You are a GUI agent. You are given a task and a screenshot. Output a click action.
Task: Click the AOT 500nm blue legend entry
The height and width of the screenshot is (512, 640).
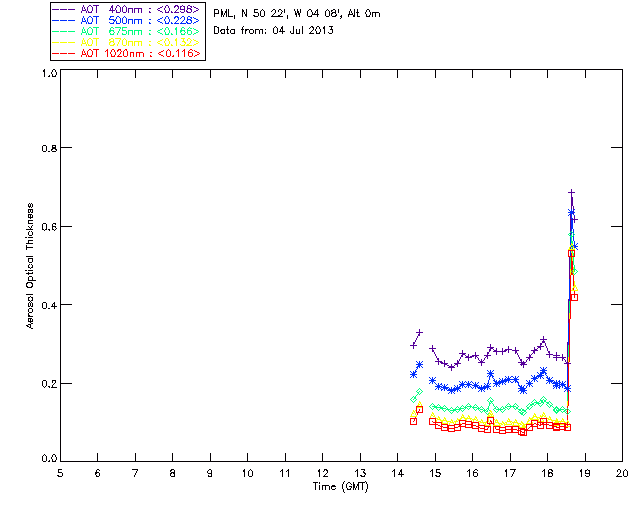coord(126,20)
